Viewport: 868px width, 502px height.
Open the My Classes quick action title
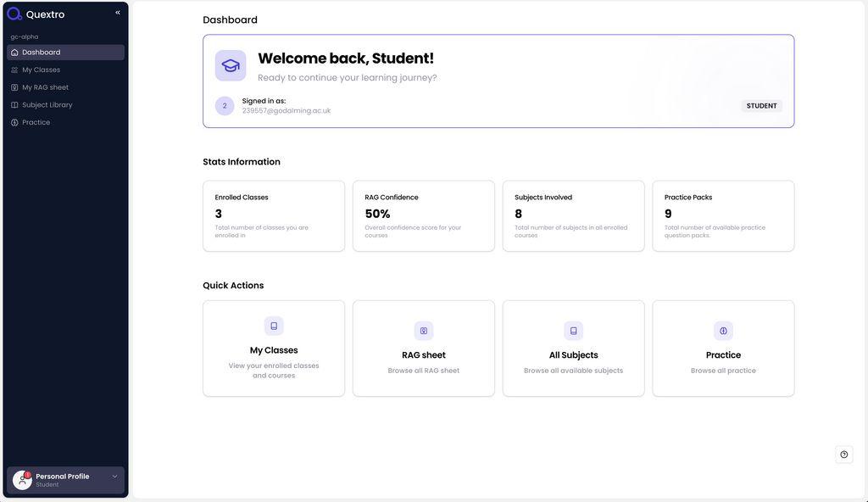point(274,350)
